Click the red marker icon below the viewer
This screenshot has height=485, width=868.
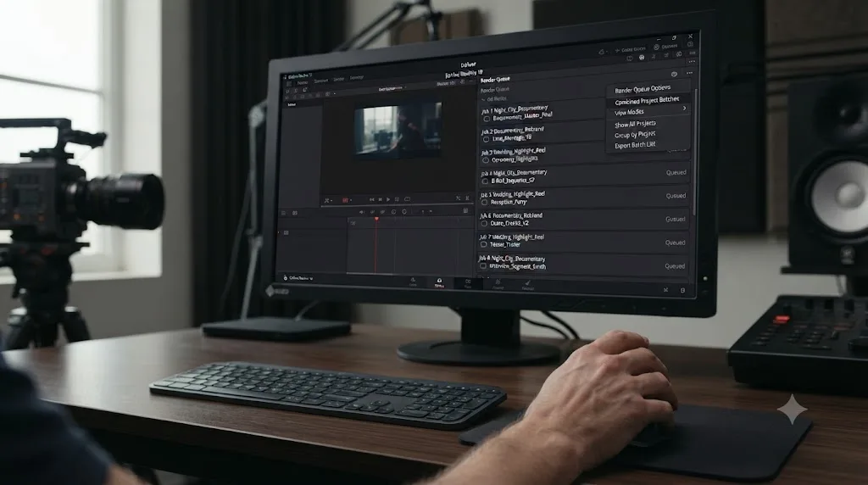pos(345,200)
